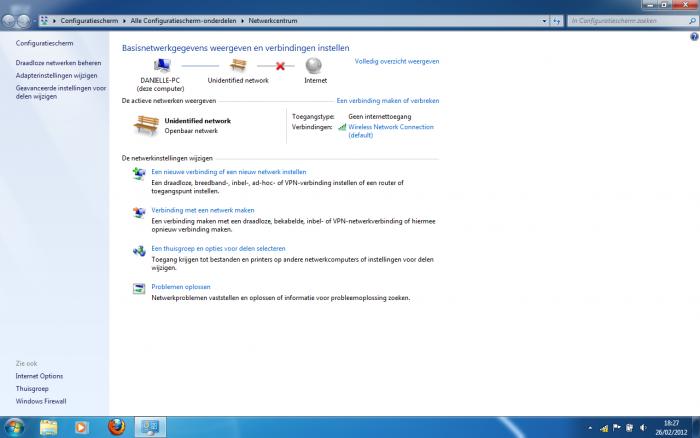Screen dimensions: 700x438
Task: Click the troubleshoot problems icon
Action: (x=139, y=288)
